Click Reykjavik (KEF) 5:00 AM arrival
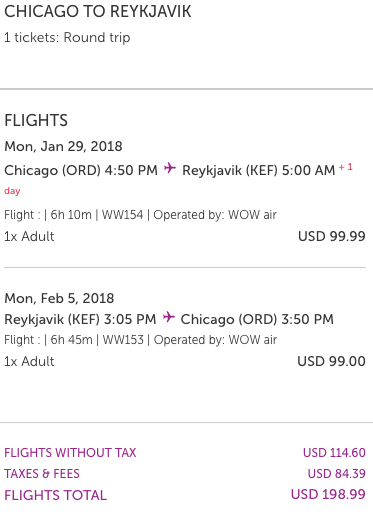The width and height of the screenshot is (373, 514). coord(258,170)
